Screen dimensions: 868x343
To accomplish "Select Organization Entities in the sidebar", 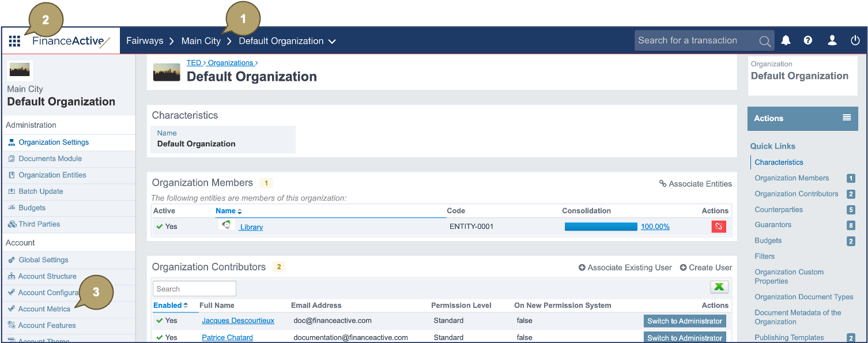I will 52,175.
